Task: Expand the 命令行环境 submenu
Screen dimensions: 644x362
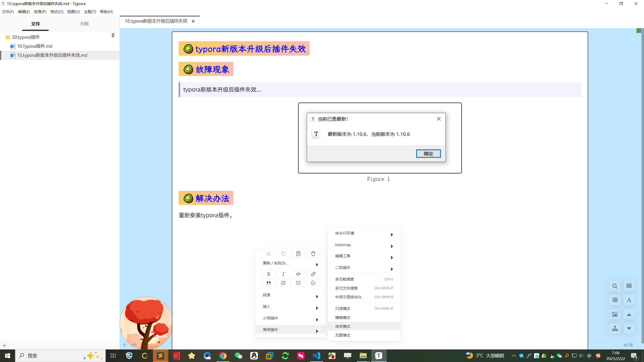Action: [364, 233]
